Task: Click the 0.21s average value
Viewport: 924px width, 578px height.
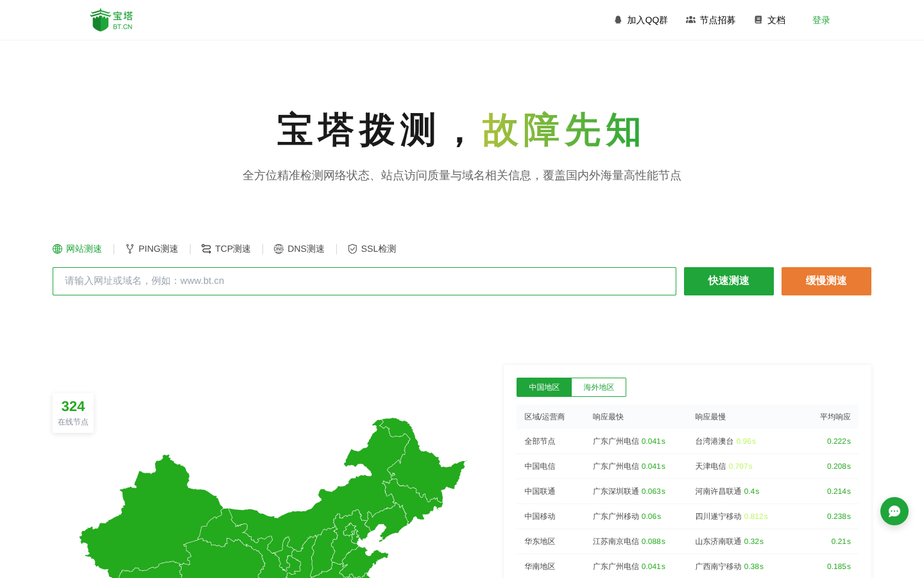Action: (841, 541)
